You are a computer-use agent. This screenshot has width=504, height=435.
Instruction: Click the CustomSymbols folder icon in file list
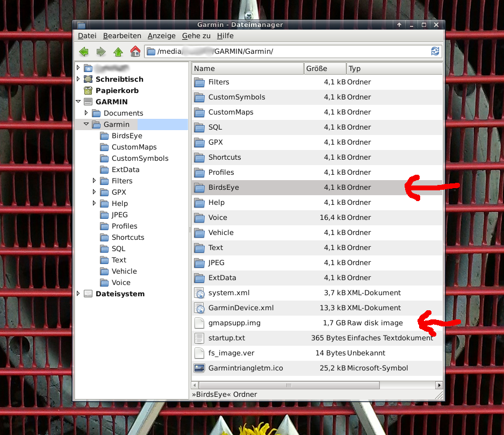(x=199, y=97)
